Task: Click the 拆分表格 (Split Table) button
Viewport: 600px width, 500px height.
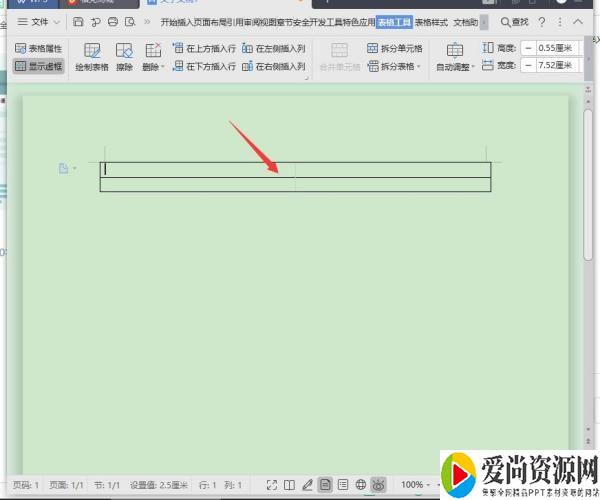Action: [x=394, y=66]
